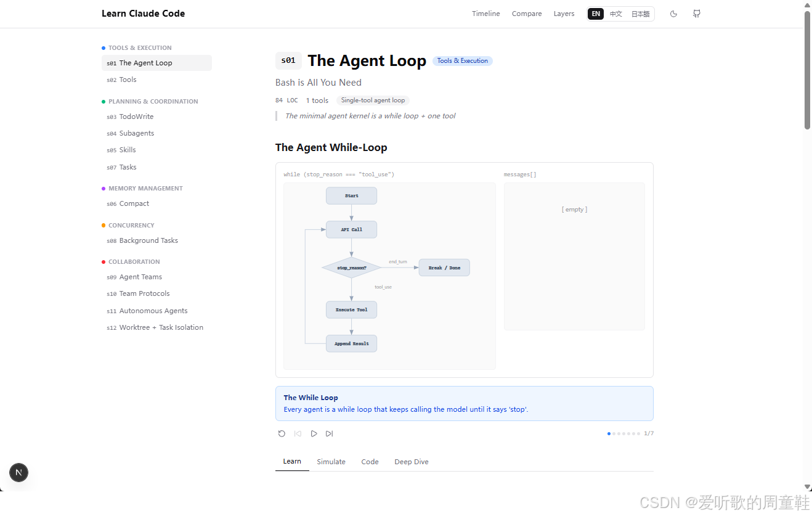Click the MEMORY MANAGEMENT section header

click(x=145, y=188)
